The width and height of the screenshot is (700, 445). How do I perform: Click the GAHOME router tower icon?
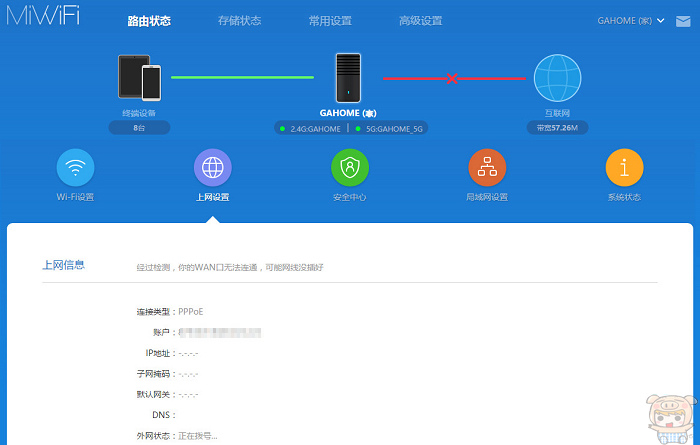348,78
